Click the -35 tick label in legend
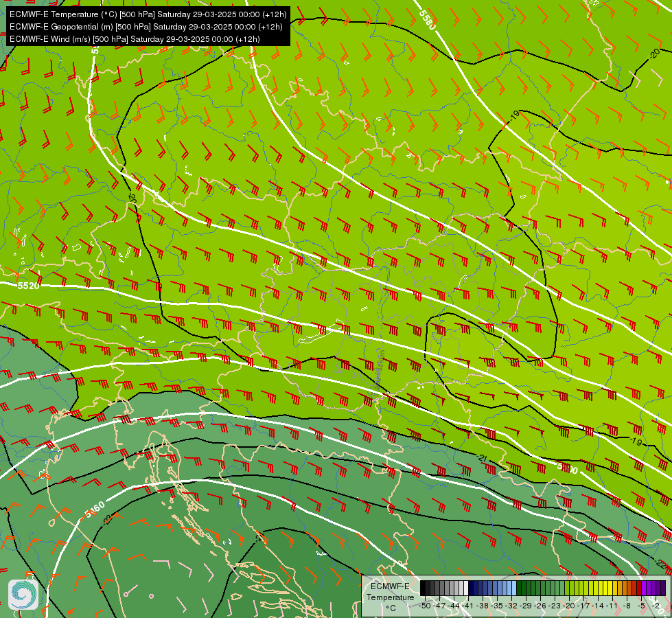The height and width of the screenshot is (618, 672). pos(497,606)
